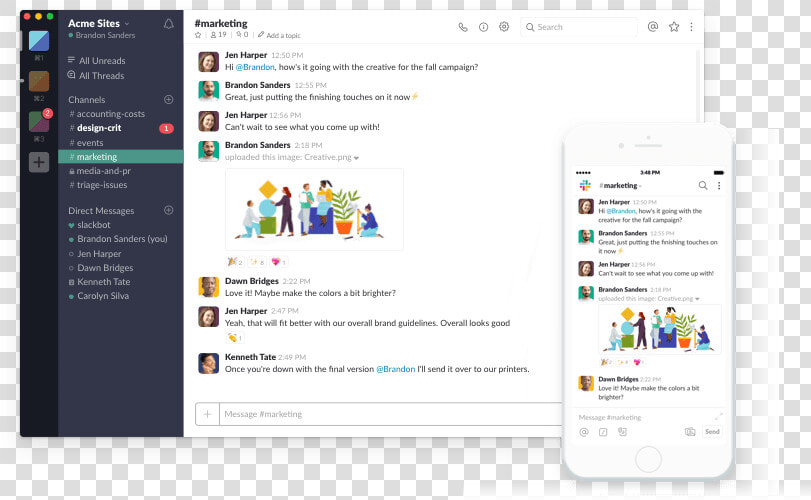Add a new workspace with plus button
Viewport: 811px width, 500px height.
click(39, 162)
